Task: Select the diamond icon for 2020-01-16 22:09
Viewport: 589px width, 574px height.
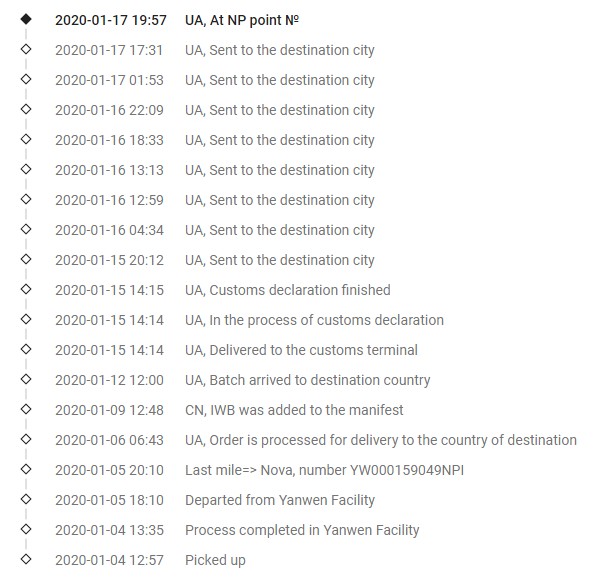Action: pyautogui.click(x=26, y=109)
